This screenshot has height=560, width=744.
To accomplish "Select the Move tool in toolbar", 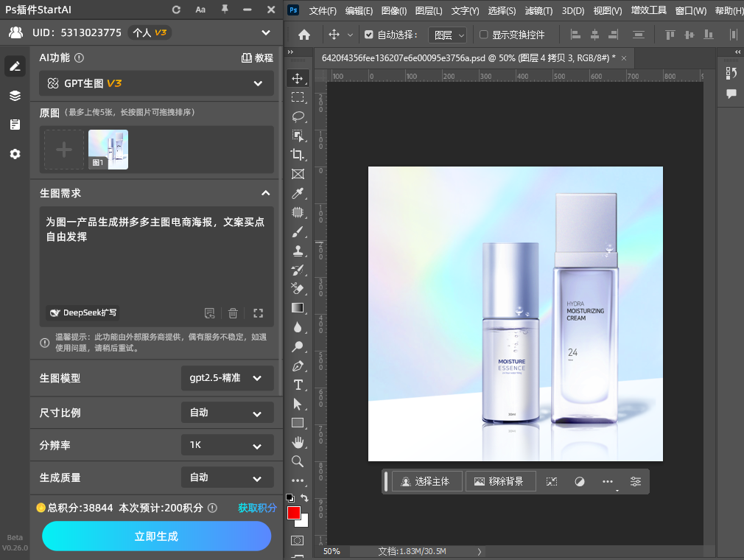I will tap(298, 78).
